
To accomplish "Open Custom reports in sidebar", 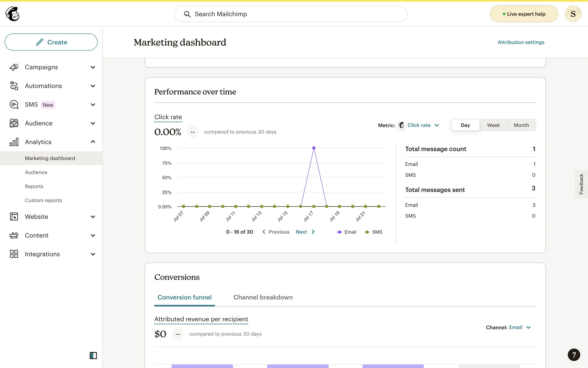I will (43, 200).
